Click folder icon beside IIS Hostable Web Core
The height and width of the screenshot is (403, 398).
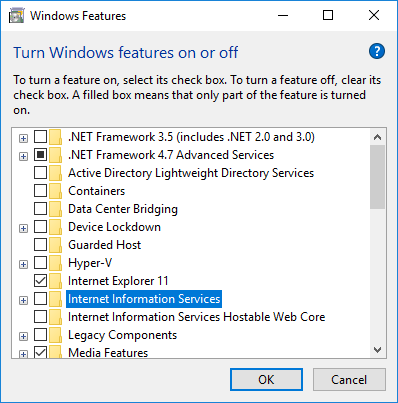[x=56, y=317]
